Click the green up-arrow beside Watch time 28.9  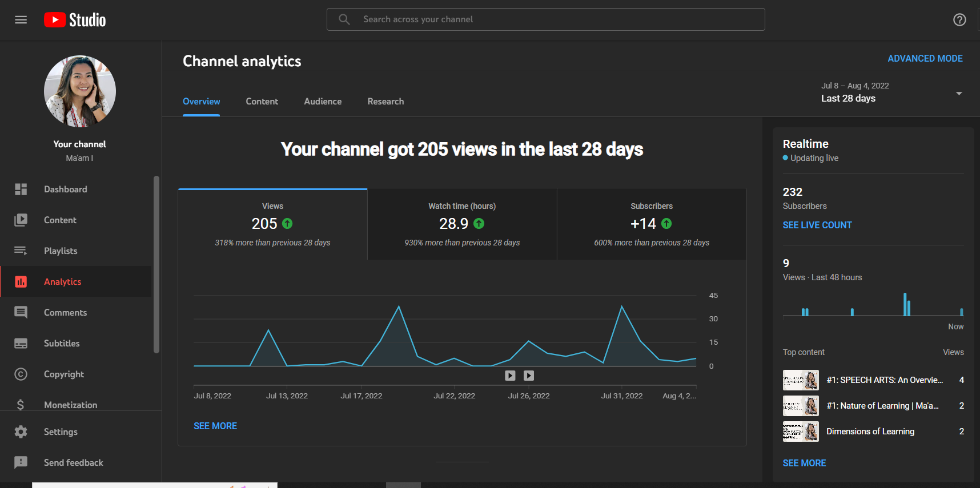(x=479, y=224)
